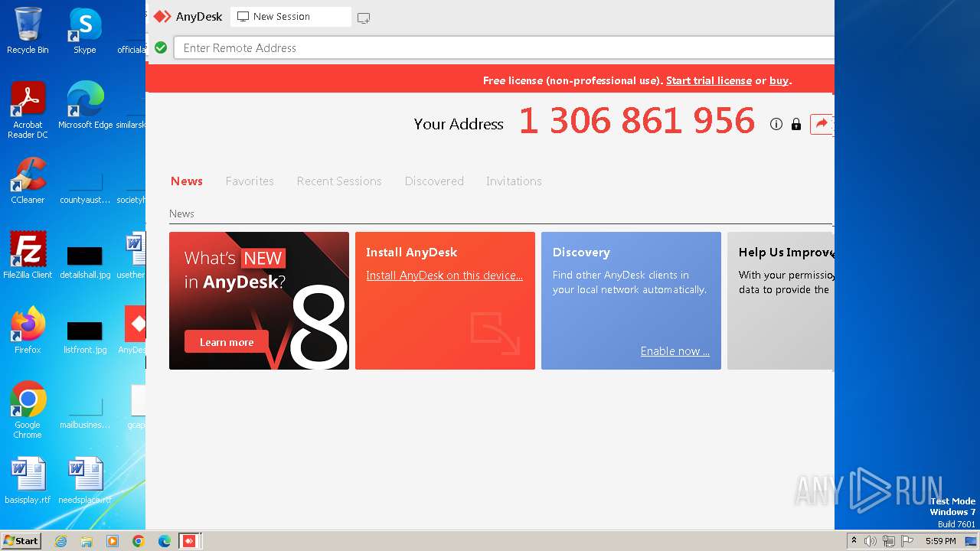Click the 1 306 861 956 address number
The image size is (980, 551).
[x=637, y=121]
